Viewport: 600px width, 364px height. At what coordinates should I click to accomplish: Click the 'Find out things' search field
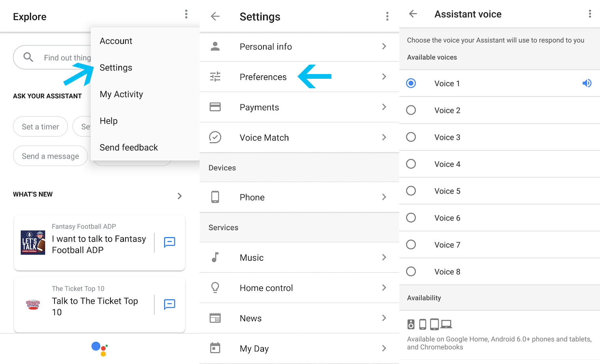click(x=59, y=58)
